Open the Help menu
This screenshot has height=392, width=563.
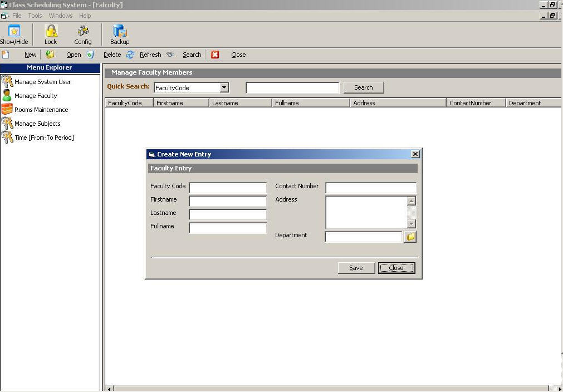85,16
